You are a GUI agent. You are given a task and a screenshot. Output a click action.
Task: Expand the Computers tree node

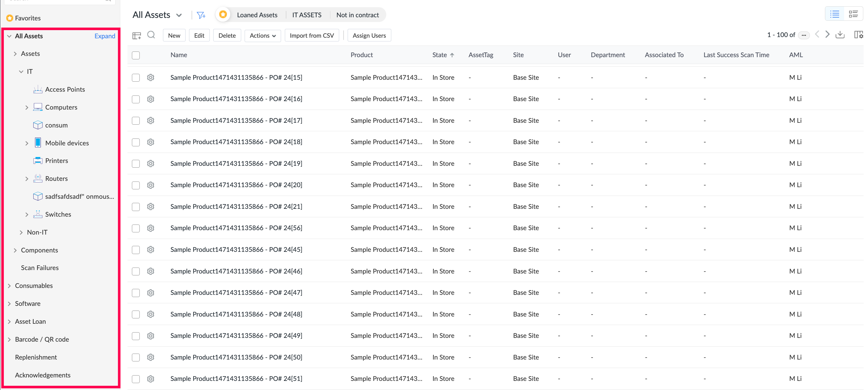point(27,107)
